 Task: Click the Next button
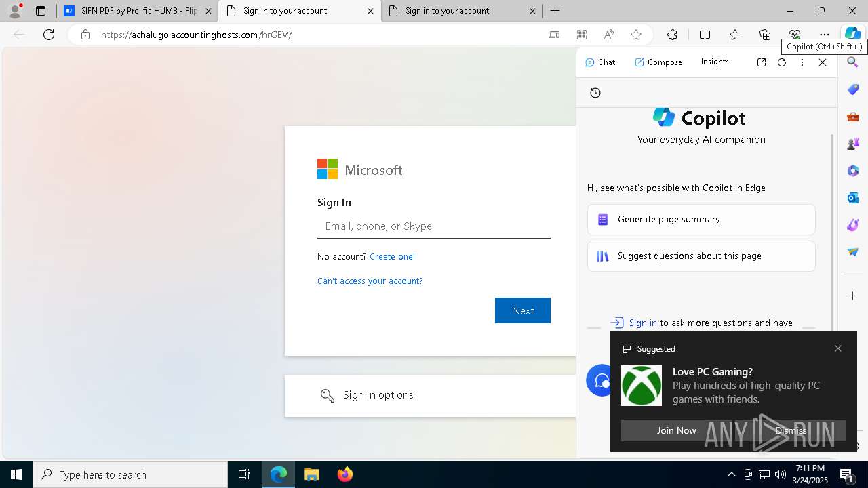coord(523,310)
